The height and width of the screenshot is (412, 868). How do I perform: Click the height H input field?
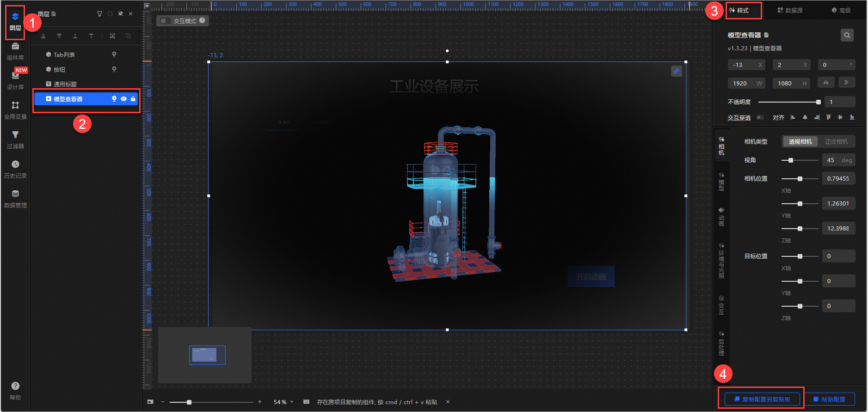pos(791,83)
